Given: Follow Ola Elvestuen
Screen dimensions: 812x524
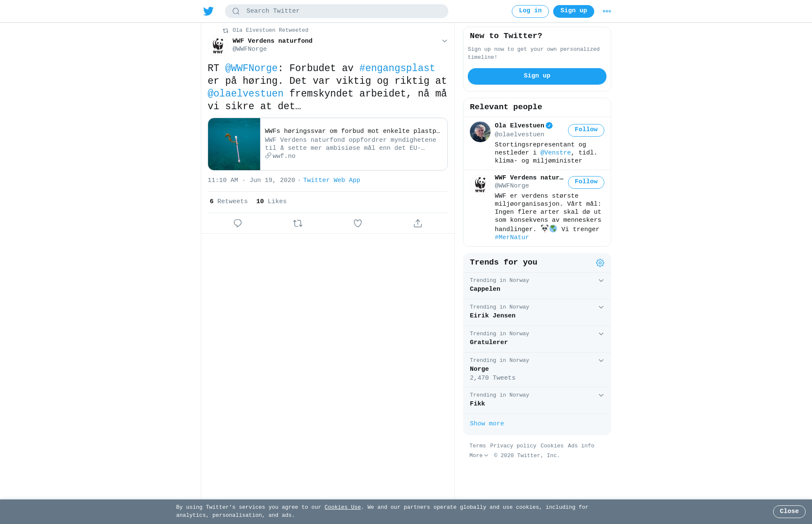Looking at the screenshot, I should [586, 130].
